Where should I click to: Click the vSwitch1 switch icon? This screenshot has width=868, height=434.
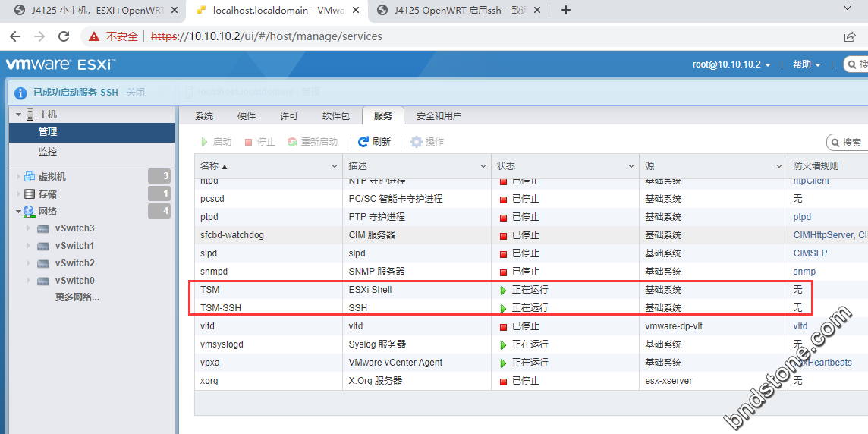coord(44,246)
